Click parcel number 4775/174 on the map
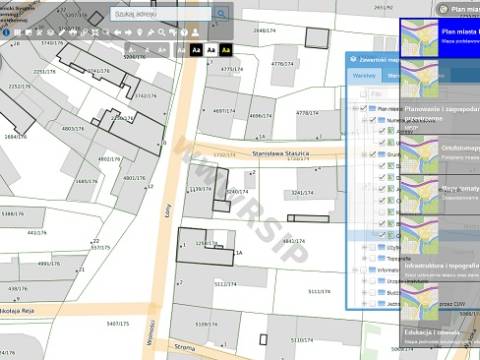The image size is (480, 360). point(232,69)
